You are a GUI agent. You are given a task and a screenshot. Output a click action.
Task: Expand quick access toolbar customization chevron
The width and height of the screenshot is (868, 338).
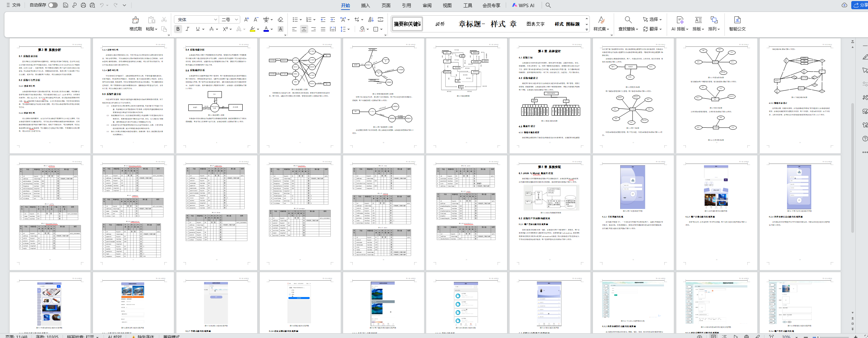point(124,5)
